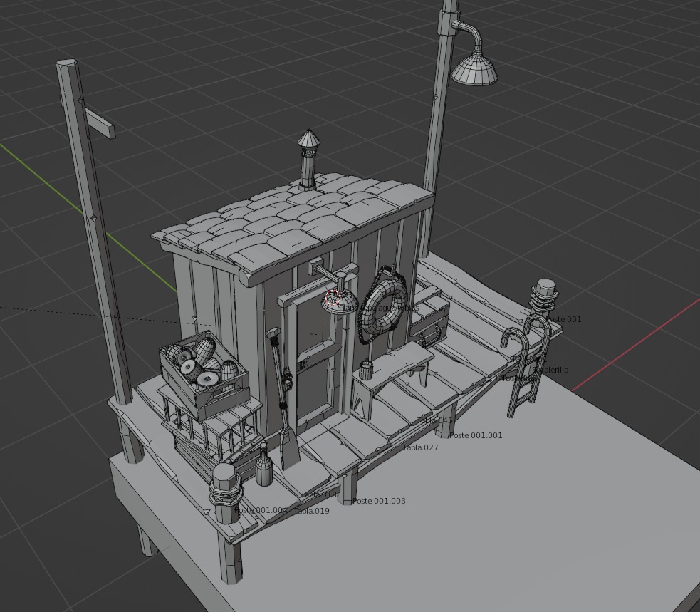The image size is (700, 612).
Task: Click the 'Poste 001' object label
Action: coord(563,319)
